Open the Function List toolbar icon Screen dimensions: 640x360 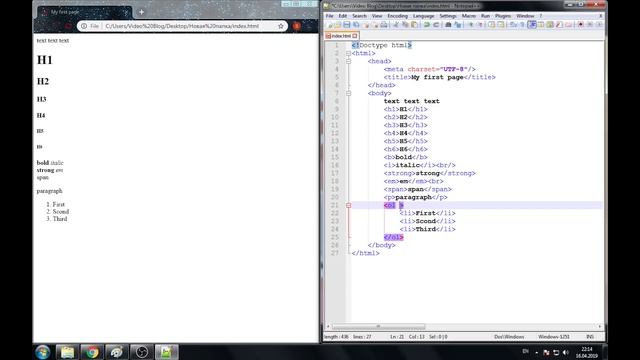(559, 25)
